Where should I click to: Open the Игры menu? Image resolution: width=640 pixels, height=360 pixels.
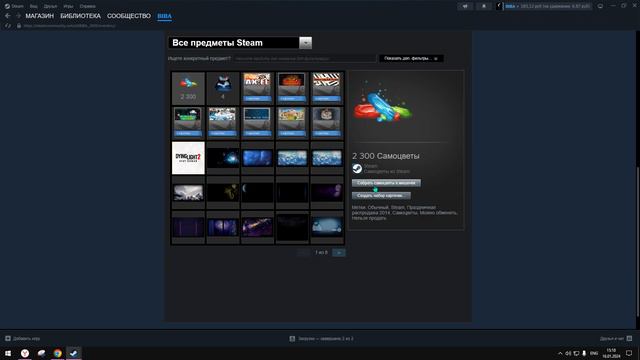click(68, 6)
